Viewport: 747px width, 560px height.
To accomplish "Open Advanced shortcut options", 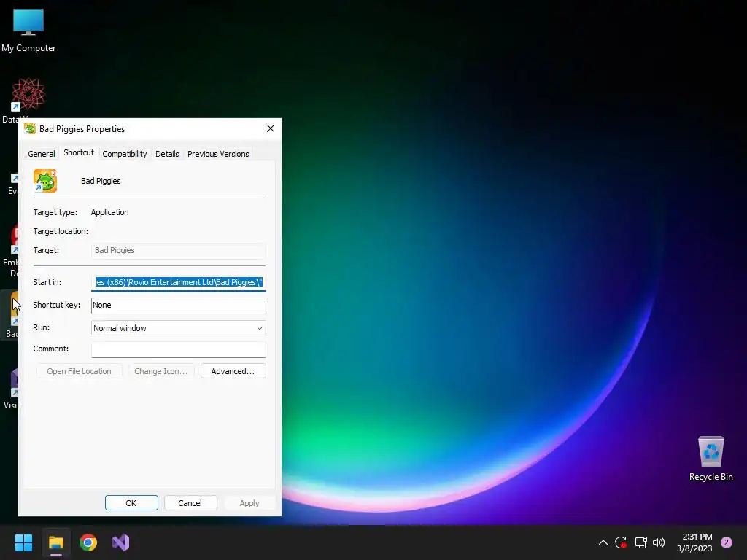I will [x=233, y=371].
